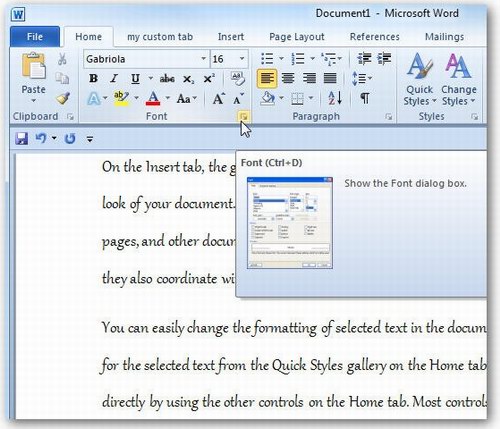Click the Save icon in quick access toolbar

[22, 138]
